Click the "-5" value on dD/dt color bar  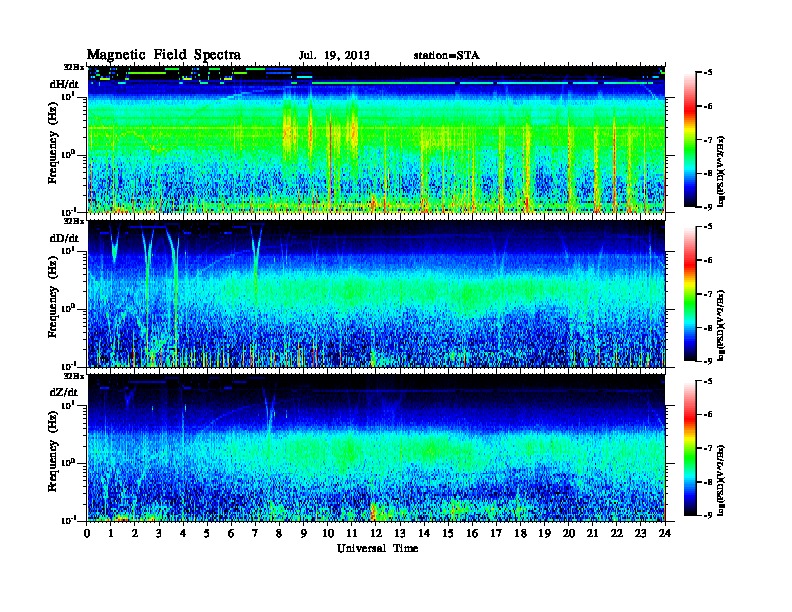click(x=708, y=227)
